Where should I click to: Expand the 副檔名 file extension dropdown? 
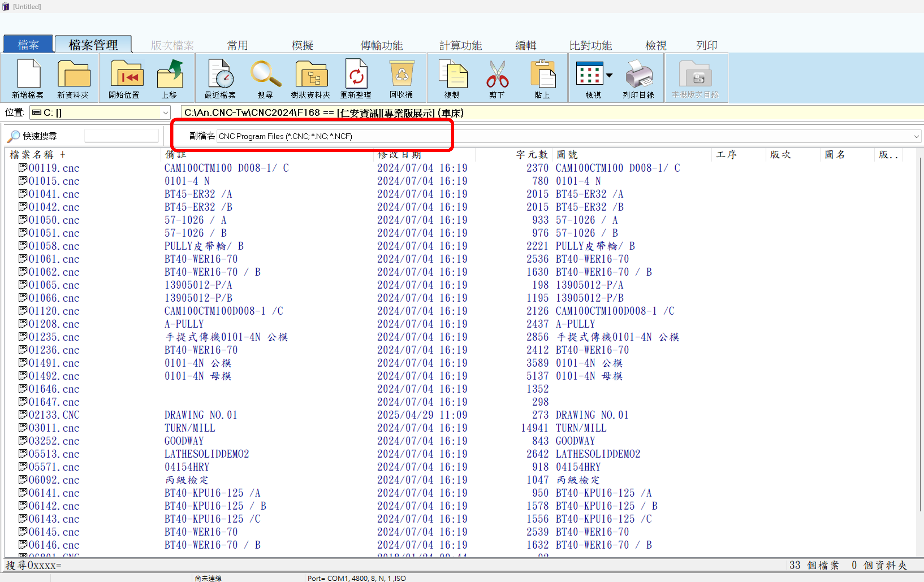[x=916, y=136]
